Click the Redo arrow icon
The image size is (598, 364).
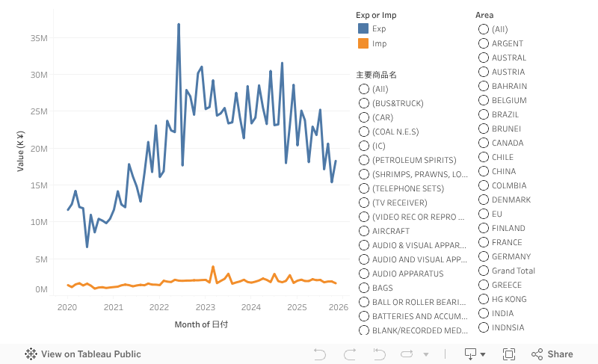(349, 354)
